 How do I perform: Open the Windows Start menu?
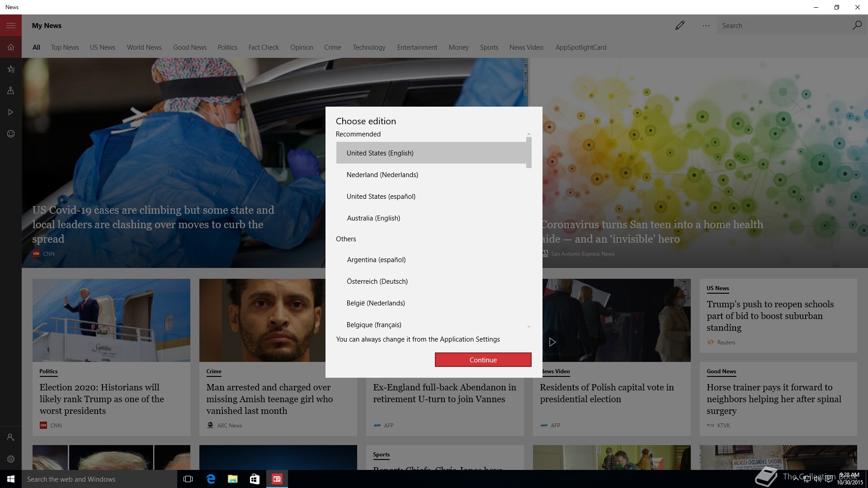(x=11, y=479)
